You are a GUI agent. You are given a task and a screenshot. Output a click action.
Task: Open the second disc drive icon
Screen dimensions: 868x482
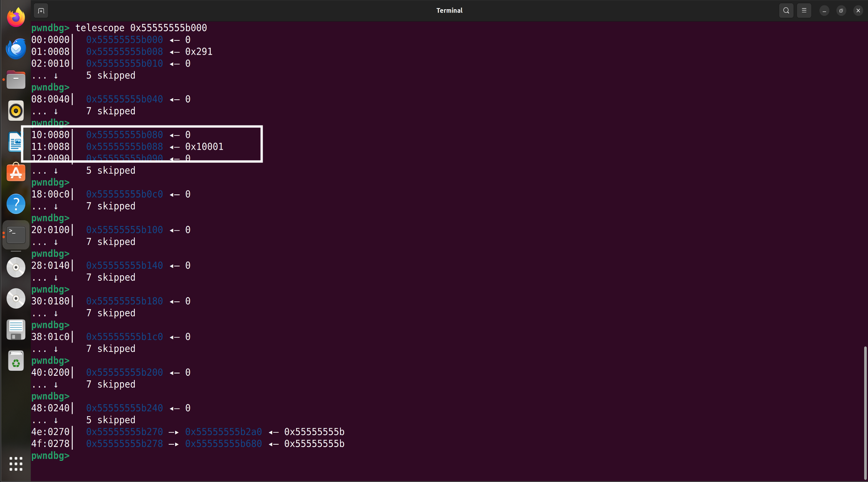click(16, 298)
